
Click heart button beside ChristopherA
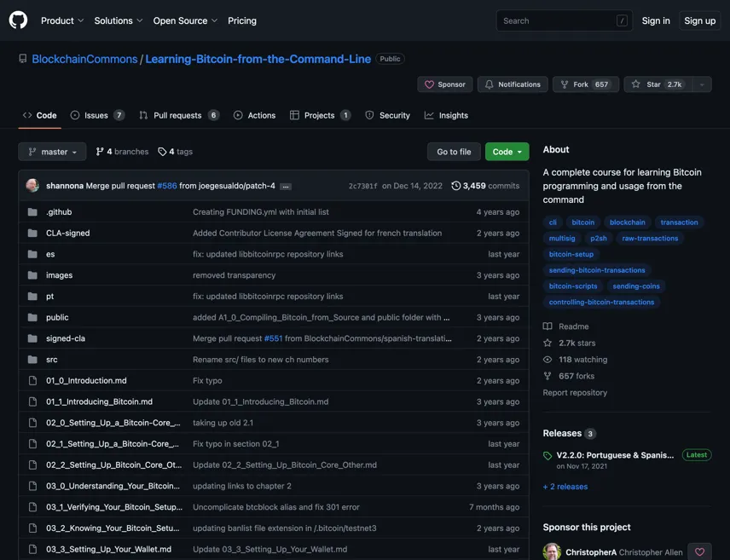(700, 552)
